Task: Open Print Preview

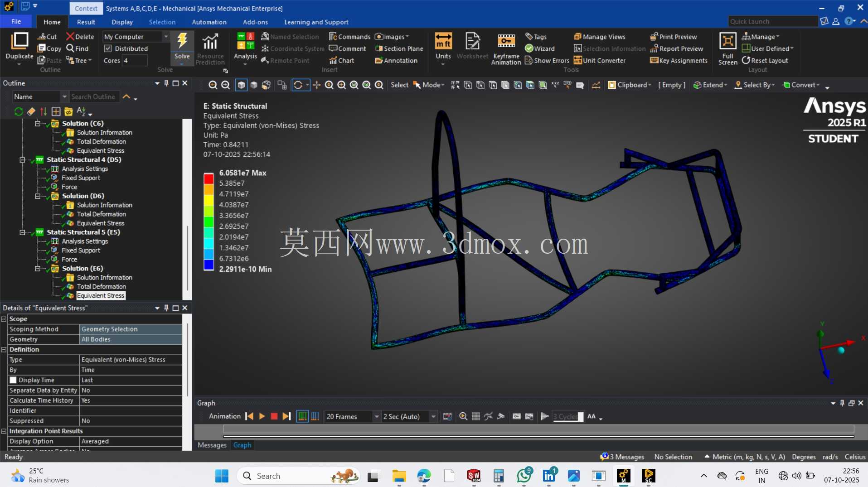Action: click(674, 37)
